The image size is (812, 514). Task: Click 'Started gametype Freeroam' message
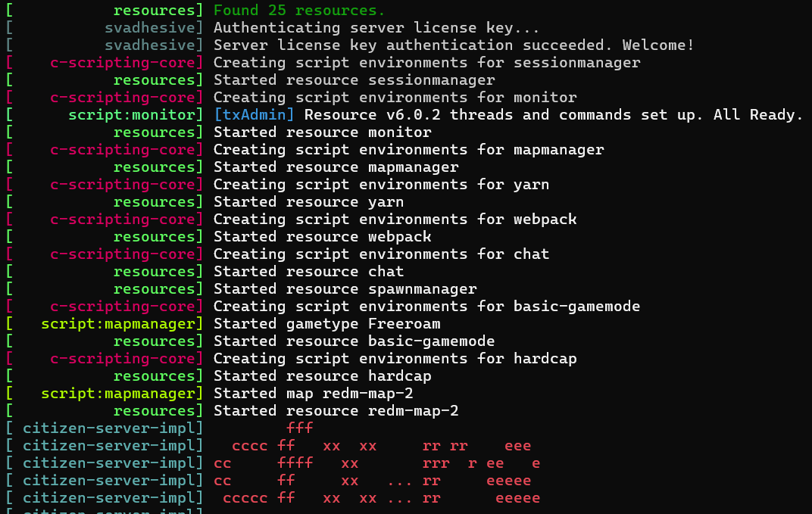pyautogui.click(x=326, y=324)
